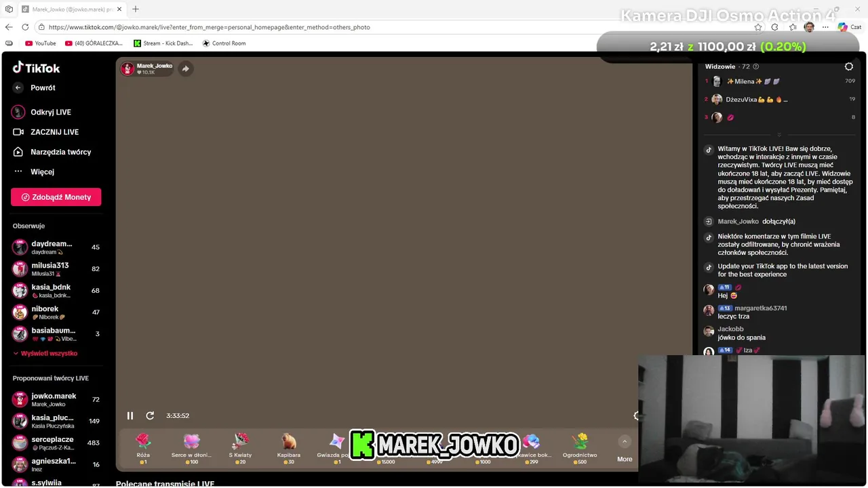Share the live stream
The image size is (868, 488).
[185, 68]
